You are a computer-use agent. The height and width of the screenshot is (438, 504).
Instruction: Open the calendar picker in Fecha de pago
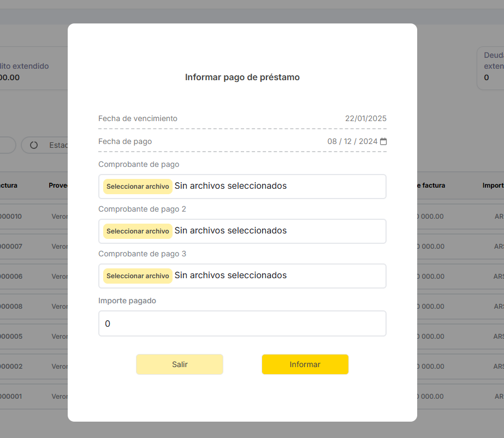point(383,142)
